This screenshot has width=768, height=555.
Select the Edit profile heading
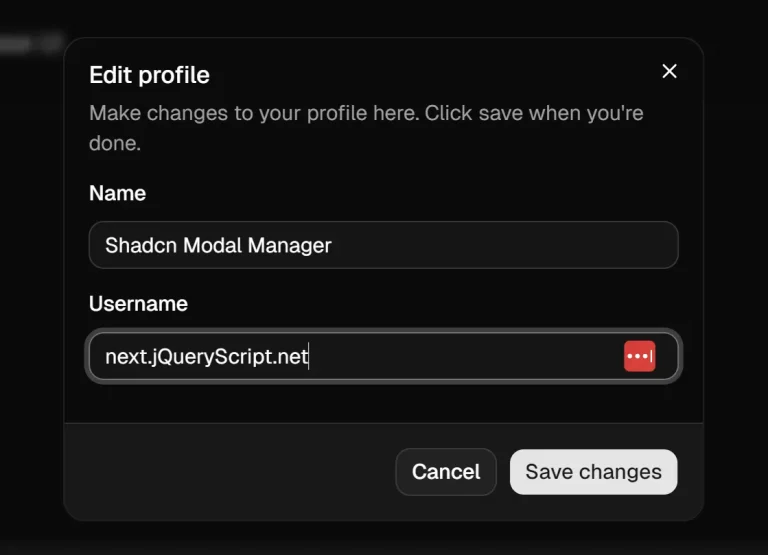pyautogui.click(x=149, y=75)
